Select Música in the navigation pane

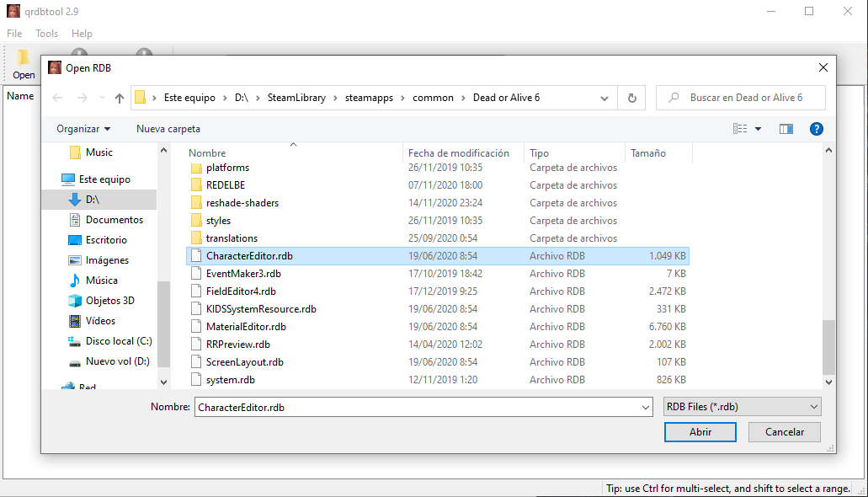pos(93,281)
